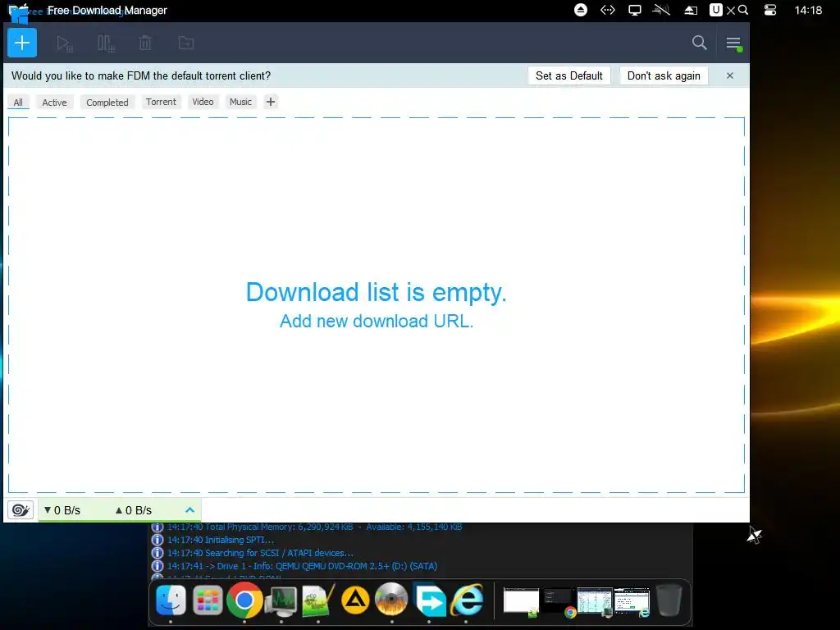Click the Initialising SPTI line in ImgBurn log

(x=220, y=540)
